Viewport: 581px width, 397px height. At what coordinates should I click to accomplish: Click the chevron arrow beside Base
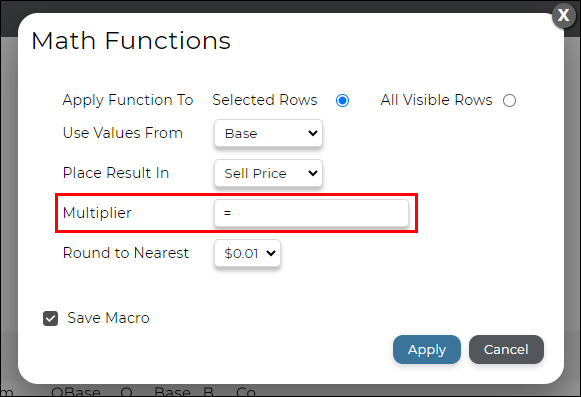click(313, 133)
